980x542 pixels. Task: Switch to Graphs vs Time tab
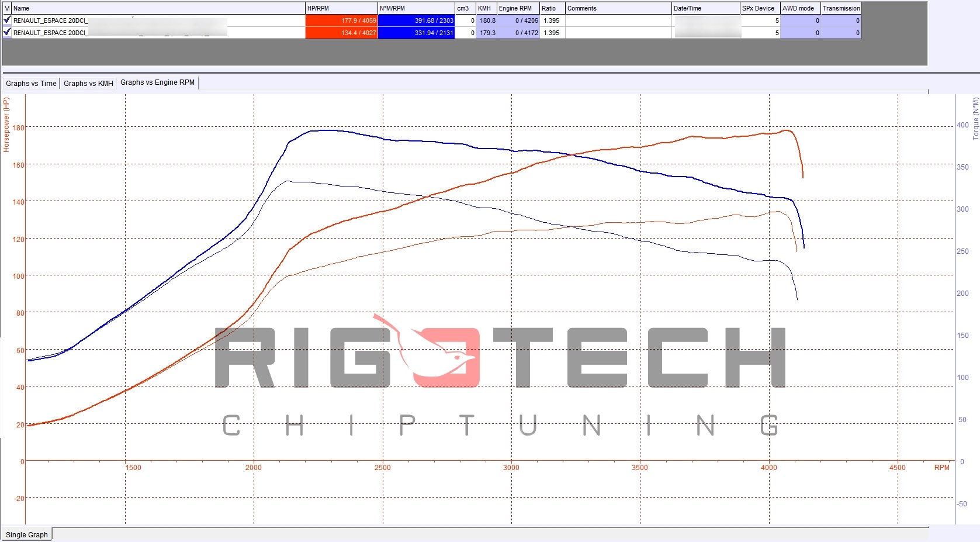tap(31, 84)
